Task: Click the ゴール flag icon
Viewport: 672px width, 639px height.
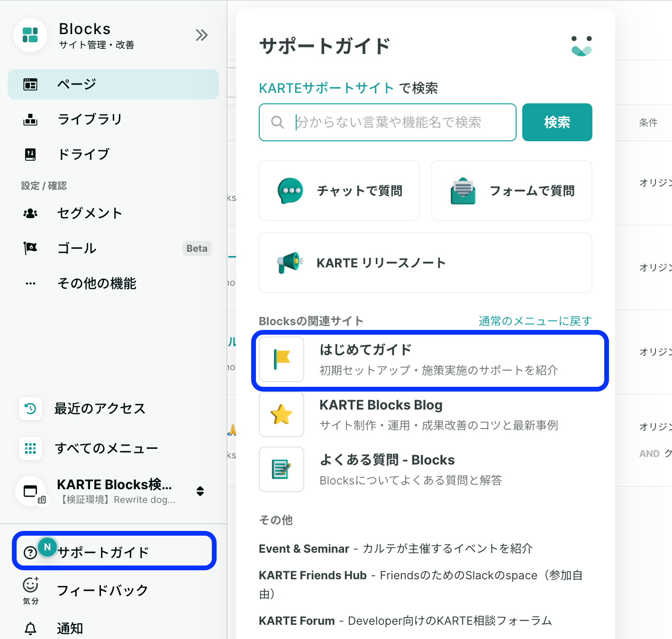Action: coord(30,248)
